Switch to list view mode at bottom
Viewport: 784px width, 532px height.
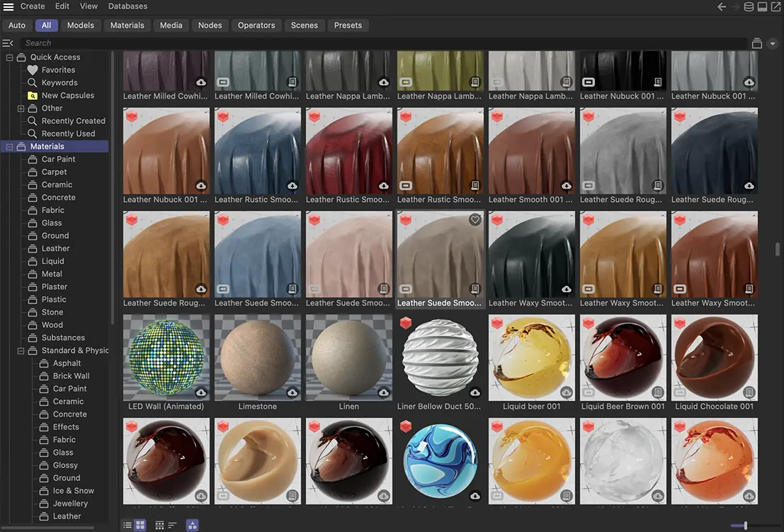tap(127, 525)
